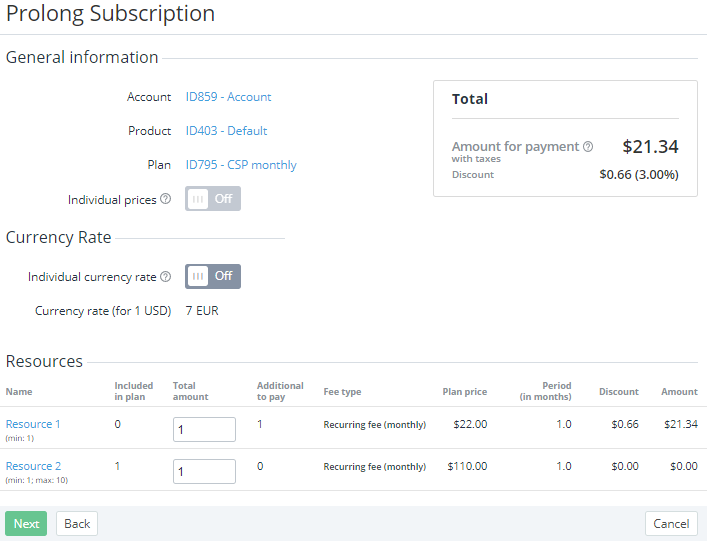707x541 pixels.
Task: Click help icon beside Individual prices
Action: coord(166,199)
